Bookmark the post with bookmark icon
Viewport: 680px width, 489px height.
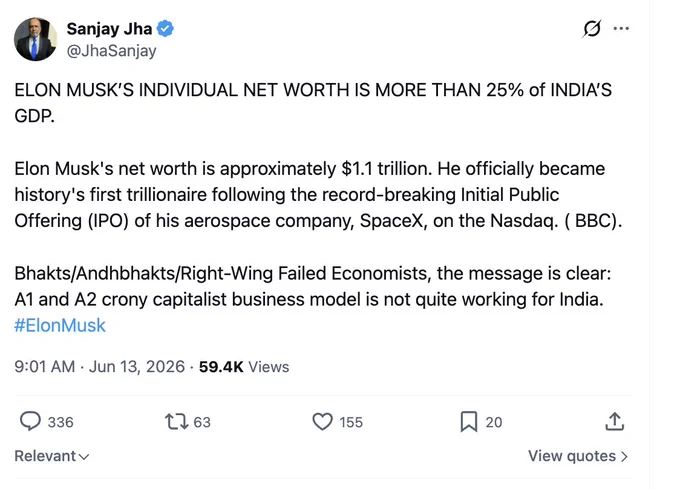[469, 422]
